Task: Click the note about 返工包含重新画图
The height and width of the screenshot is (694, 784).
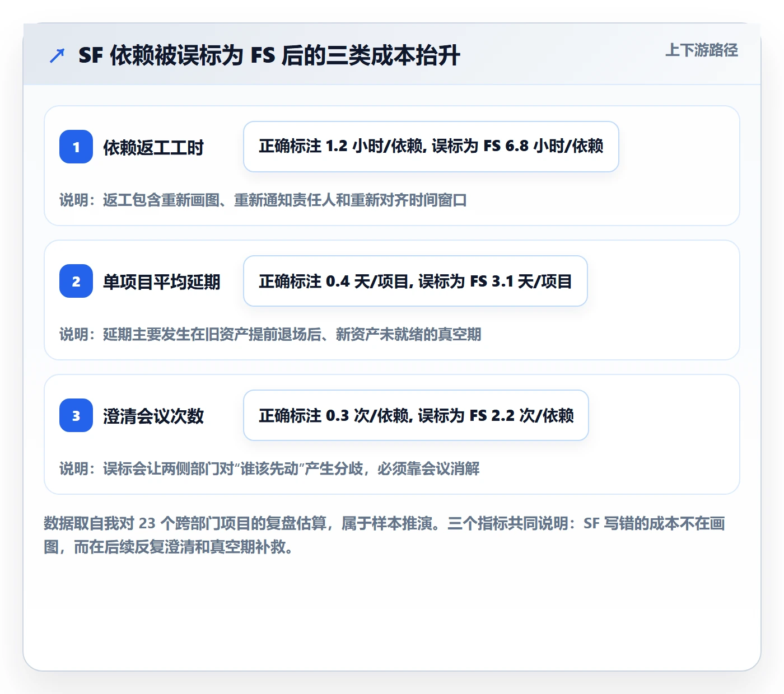Action: [263, 200]
